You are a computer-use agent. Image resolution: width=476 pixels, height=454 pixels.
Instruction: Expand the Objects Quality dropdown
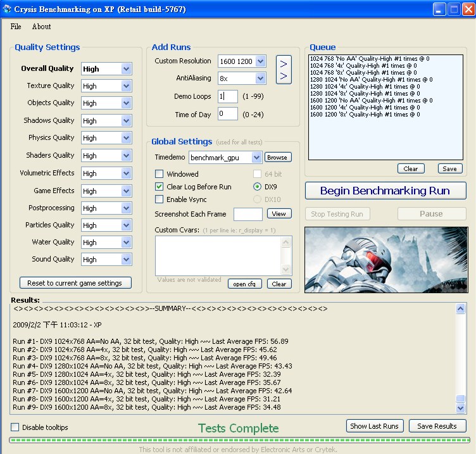tap(127, 103)
